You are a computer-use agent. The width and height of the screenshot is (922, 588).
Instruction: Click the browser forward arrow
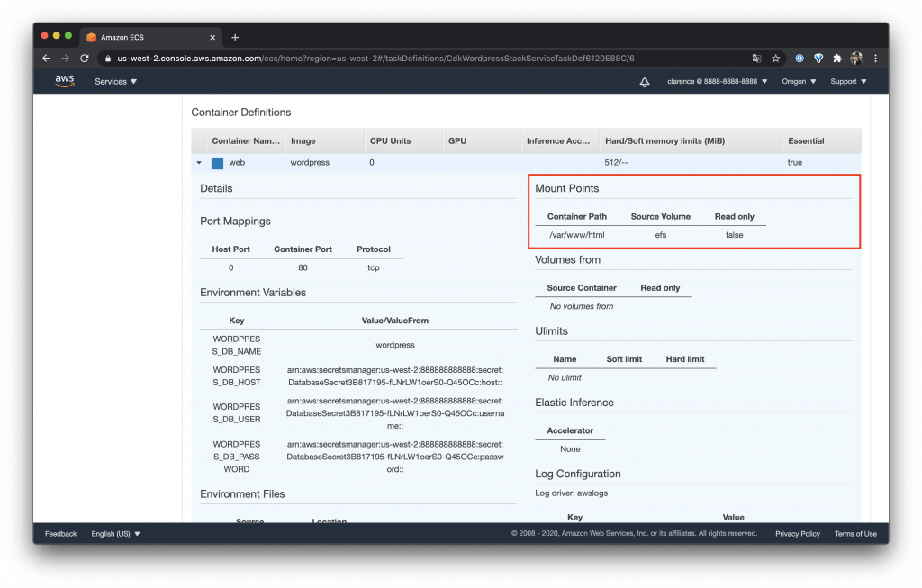point(65,59)
